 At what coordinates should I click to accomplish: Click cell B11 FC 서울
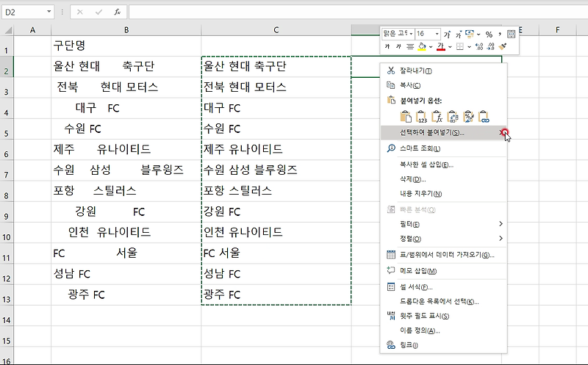point(126,253)
